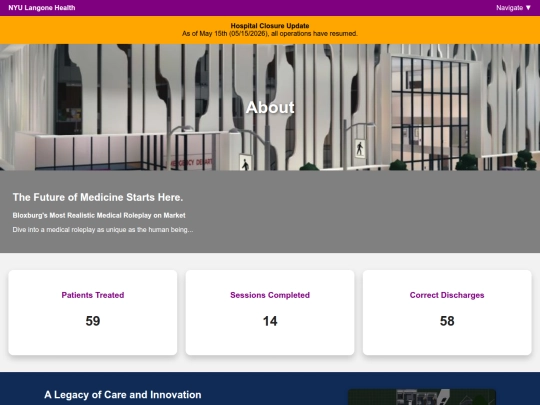Open the Navigate dropdown menu

point(513,8)
